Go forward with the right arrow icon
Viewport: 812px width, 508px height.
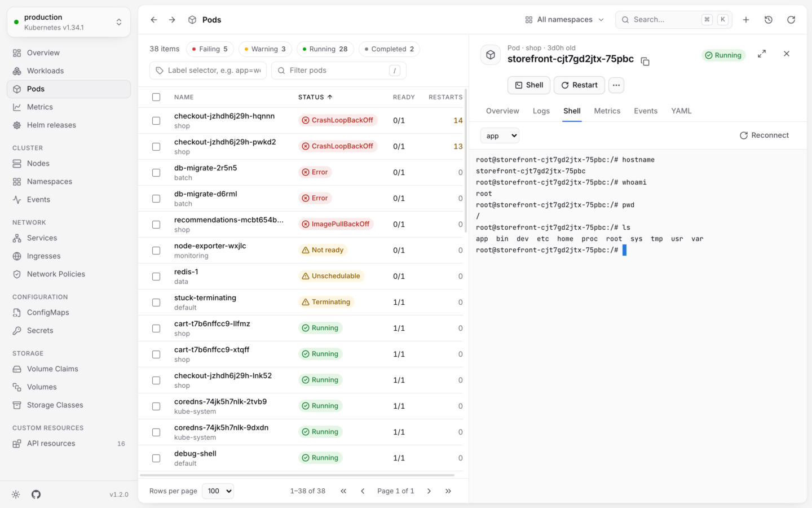pyautogui.click(x=172, y=20)
